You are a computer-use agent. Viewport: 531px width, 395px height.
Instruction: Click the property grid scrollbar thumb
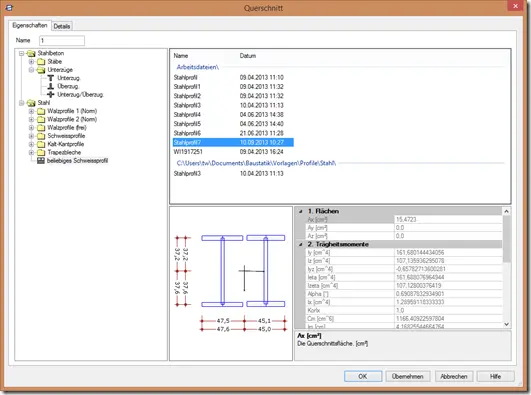click(506, 239)
